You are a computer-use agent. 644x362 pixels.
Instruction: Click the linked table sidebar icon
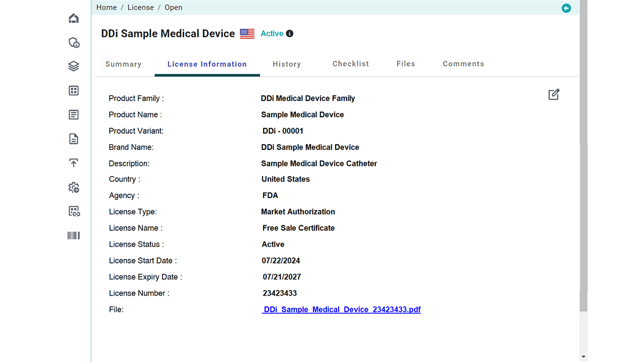(73, 211)
